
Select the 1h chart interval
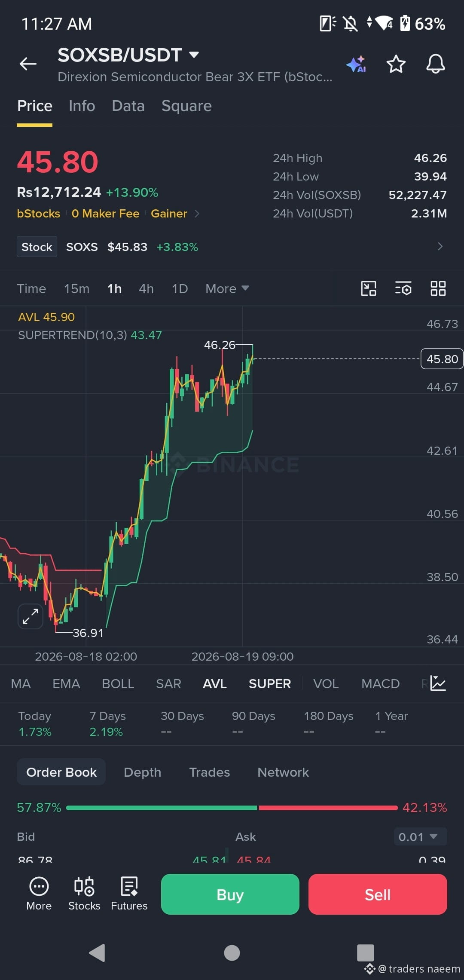pyautogui.click(x=114, y=288)
